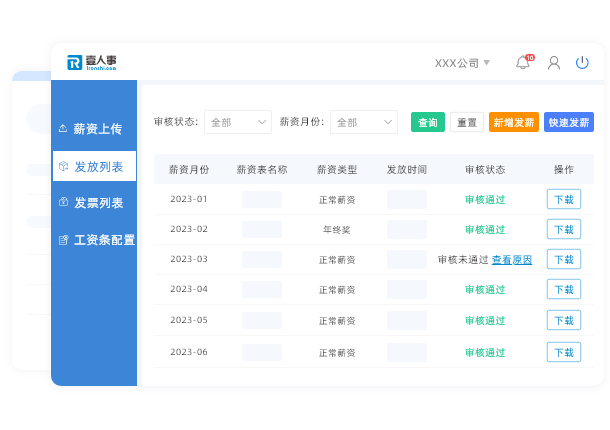610x430 pixels.
Task: Click 审核未通过 status text
Action: click(x=463, y=260)
